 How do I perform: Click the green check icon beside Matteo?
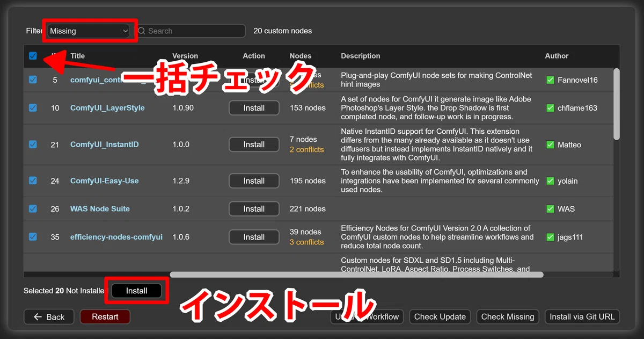point(550,145)
